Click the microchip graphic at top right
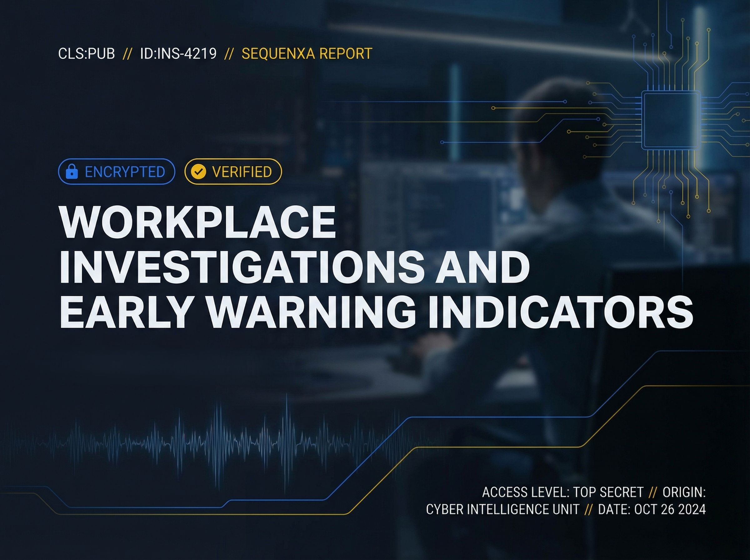The width and height of the screenshot is (750, 560). coord(671,120)
